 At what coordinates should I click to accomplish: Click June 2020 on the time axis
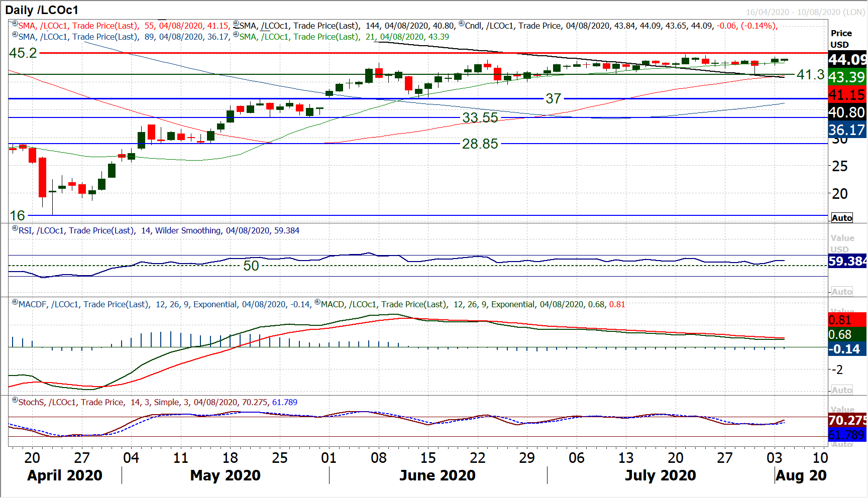click(x=438, y=475)
